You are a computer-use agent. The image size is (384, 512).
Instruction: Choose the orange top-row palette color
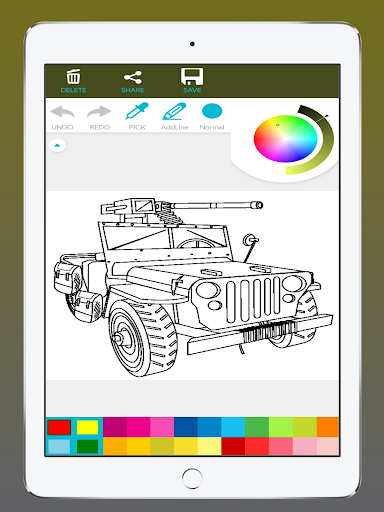click(x=328, y=427)
